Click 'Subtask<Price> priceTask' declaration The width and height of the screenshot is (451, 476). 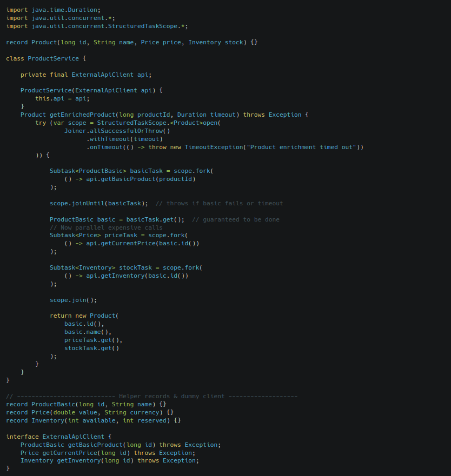(94, 235)
